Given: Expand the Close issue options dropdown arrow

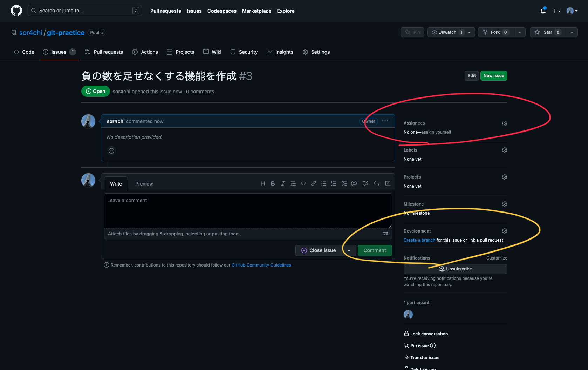Looking at the screenshot, I should click(349, 250).
